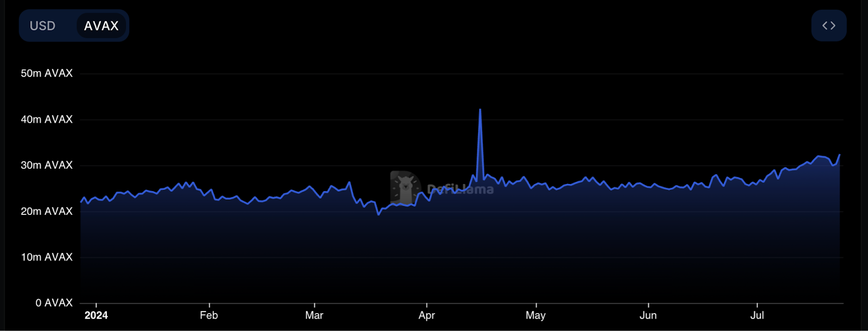The width and height of the screenshot is (868, 331).
Task: Click the 20m AVAX axis label
Action: [47, 211]
